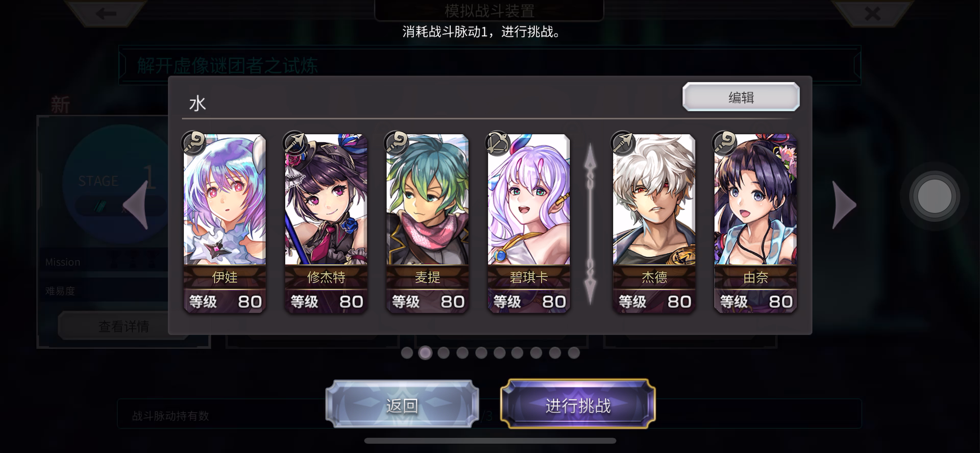Click the 编辑 edit party button
This screenshot has height=453, width=980.
(741, 97)
